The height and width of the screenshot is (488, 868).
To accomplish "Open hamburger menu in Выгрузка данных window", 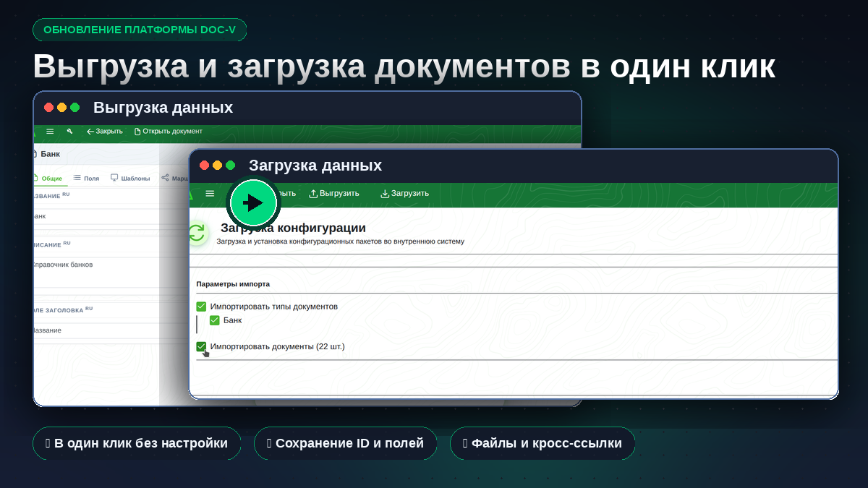I will [x=50, y=132].
